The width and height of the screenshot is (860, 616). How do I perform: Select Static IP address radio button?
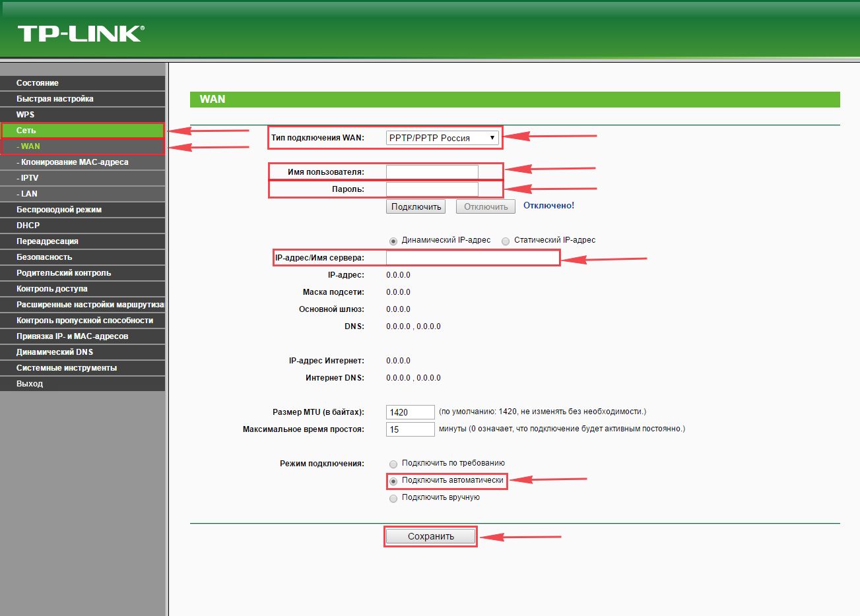506,241
